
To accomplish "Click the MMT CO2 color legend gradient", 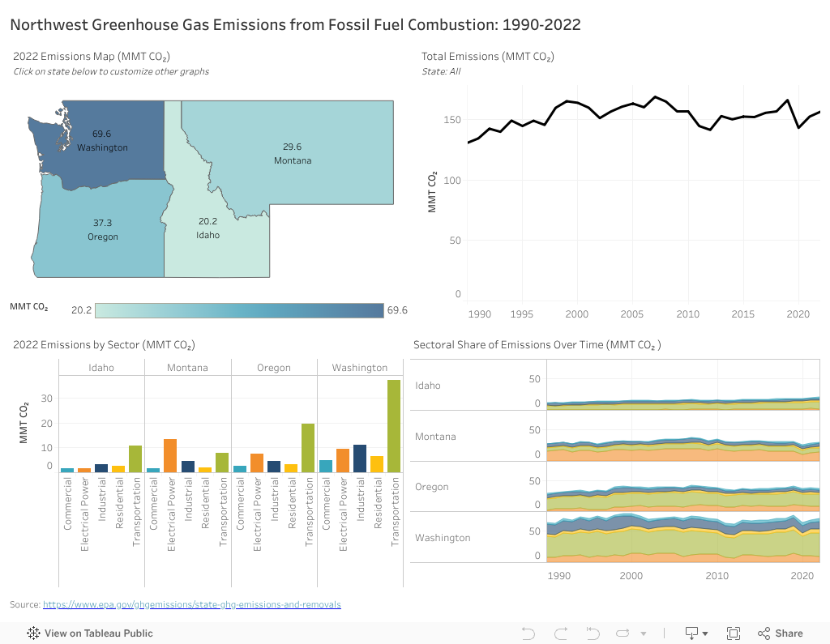I will click(239, 309).
